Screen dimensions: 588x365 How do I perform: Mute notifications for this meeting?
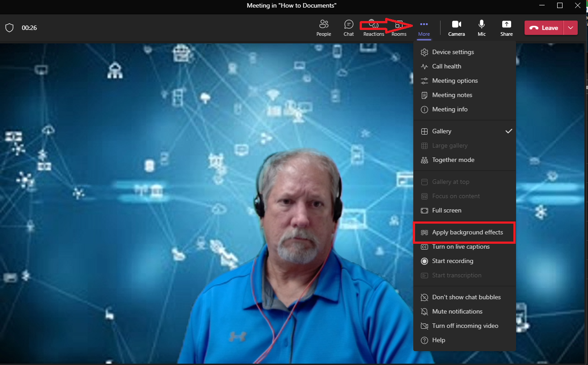point(465,311)
